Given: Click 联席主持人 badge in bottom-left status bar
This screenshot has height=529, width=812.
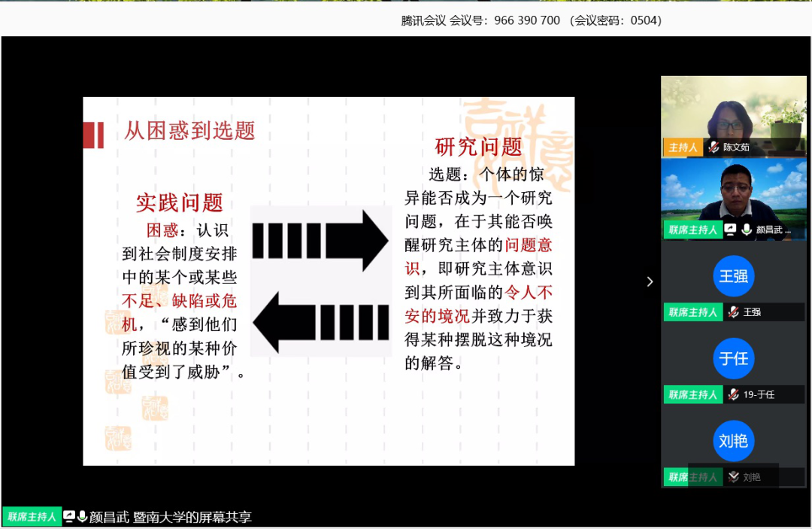Looking at the screenshot, I should coord(32,517).
